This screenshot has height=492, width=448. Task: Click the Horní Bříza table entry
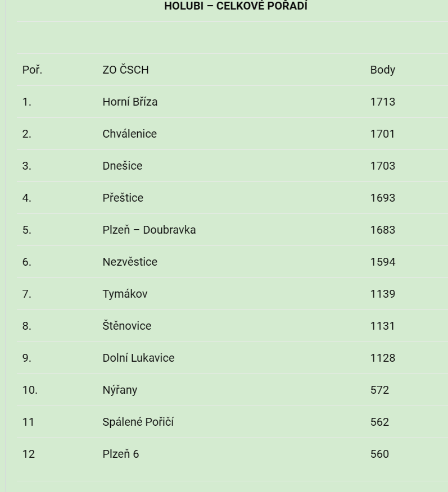point(130,102)
